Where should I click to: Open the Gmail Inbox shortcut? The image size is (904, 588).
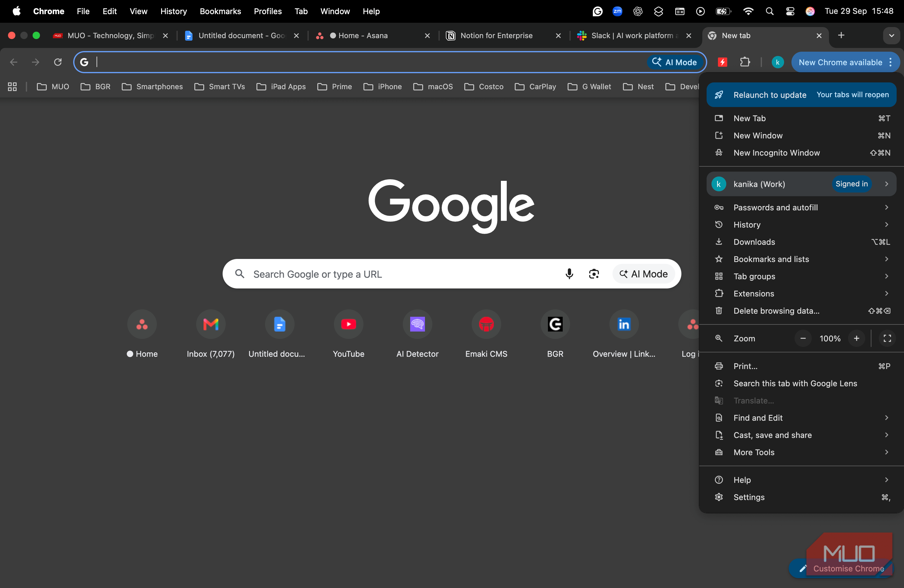[211, 334]
